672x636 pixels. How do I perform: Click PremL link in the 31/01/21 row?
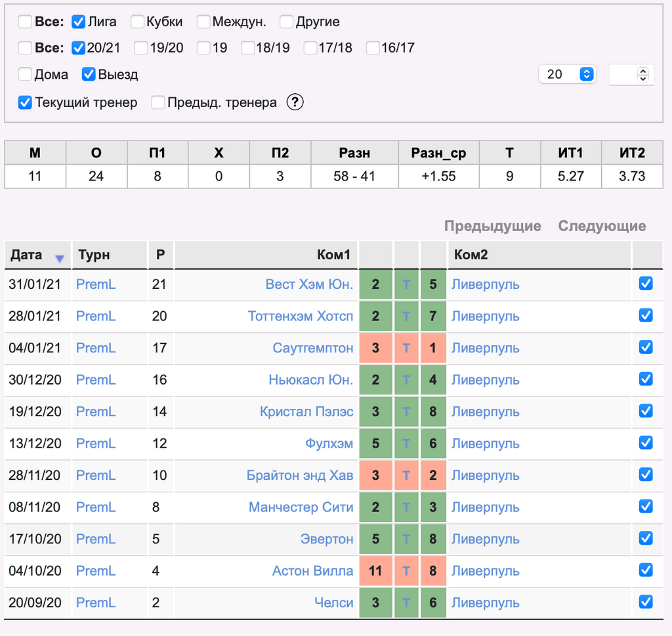[96, 284]
